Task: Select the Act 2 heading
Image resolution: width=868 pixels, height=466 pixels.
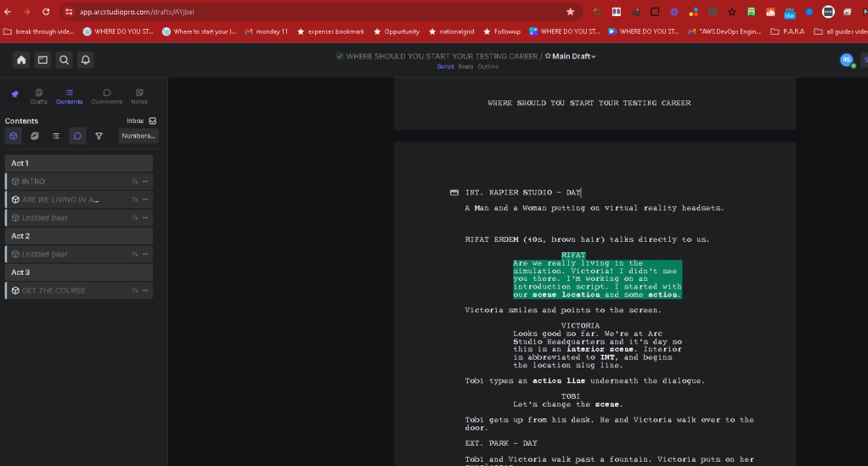Action: coord(79,236)
